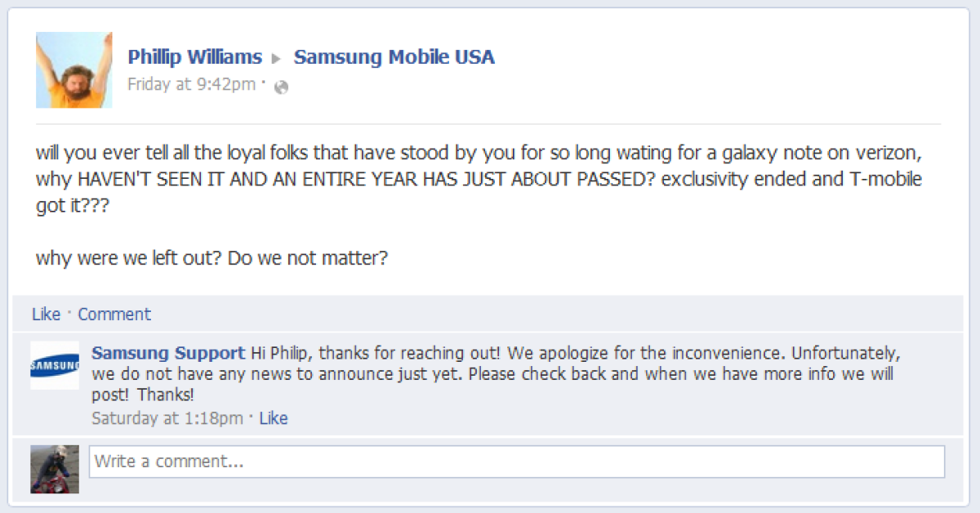Click the "why were we left out?" line
Image resolution: width=980 pixels, height=513 pixels.
pyautogui.click(x=129, y=258)
